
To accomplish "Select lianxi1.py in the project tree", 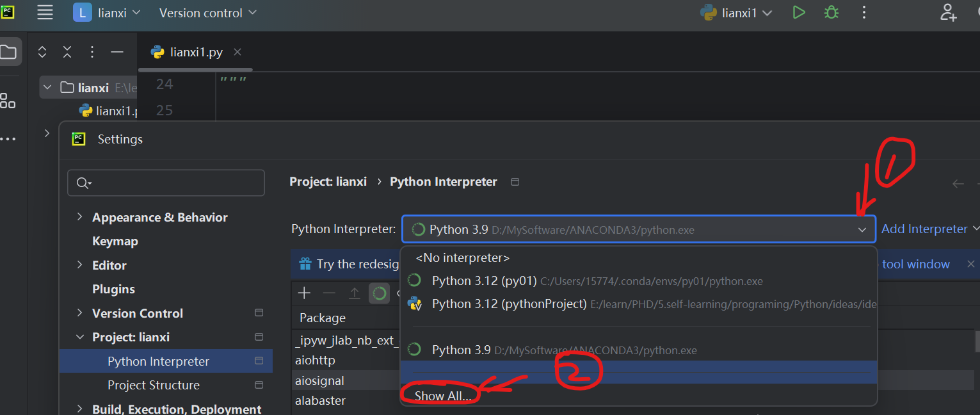I will pos(108,111).
